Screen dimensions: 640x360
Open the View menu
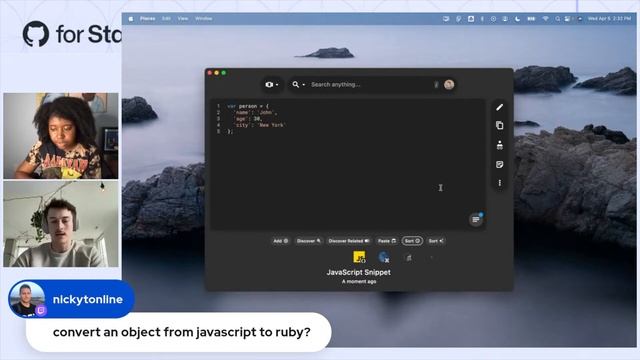tap(183, 19)
